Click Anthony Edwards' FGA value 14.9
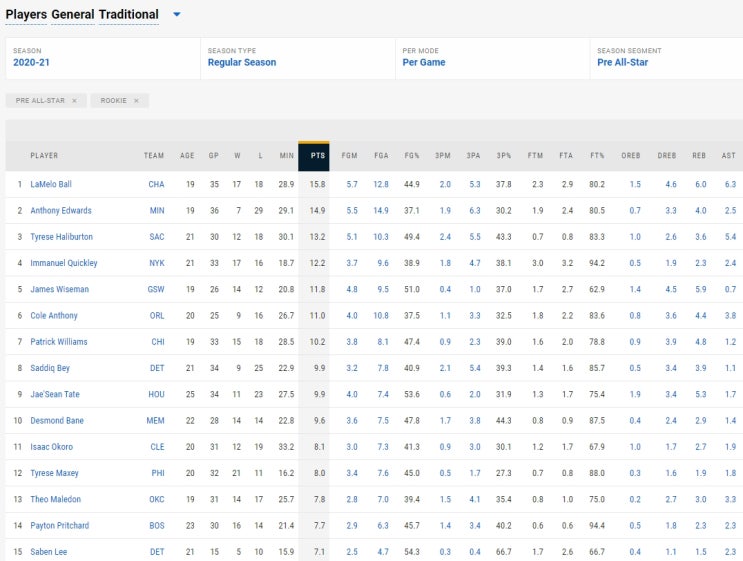This screenshot has height=561, width=743. (x=381, y=210)
